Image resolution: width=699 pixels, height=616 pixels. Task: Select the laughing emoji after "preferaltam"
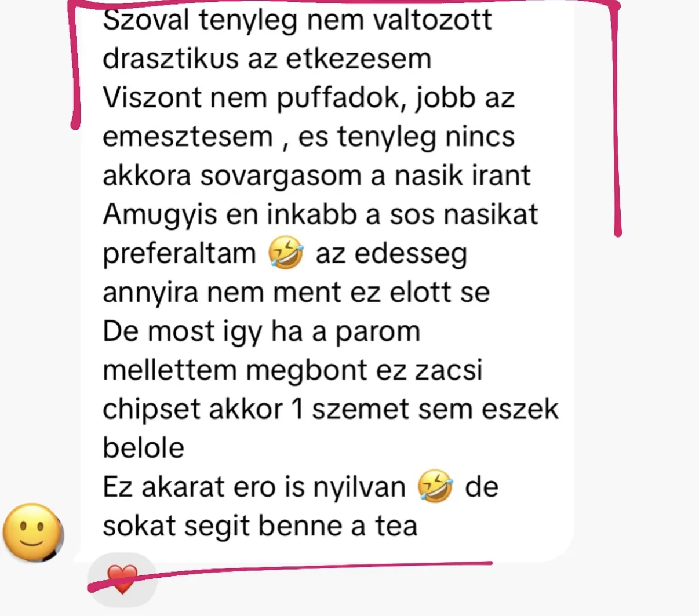point(286,254)
